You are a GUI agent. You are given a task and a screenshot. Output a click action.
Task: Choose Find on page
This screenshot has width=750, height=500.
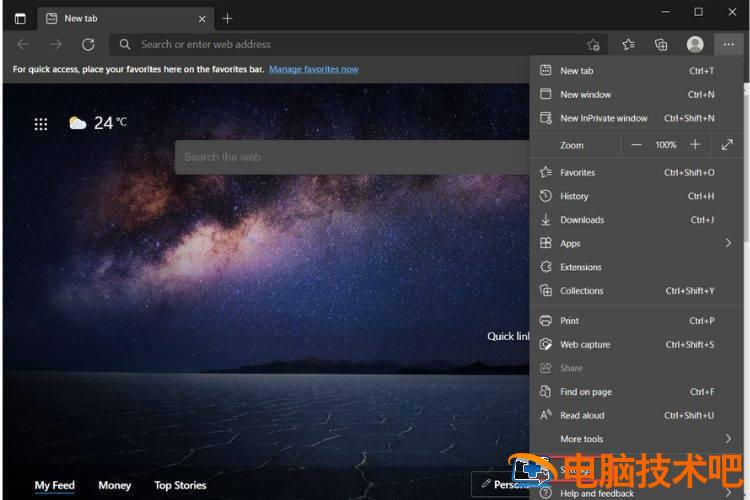tap(637, 391)
